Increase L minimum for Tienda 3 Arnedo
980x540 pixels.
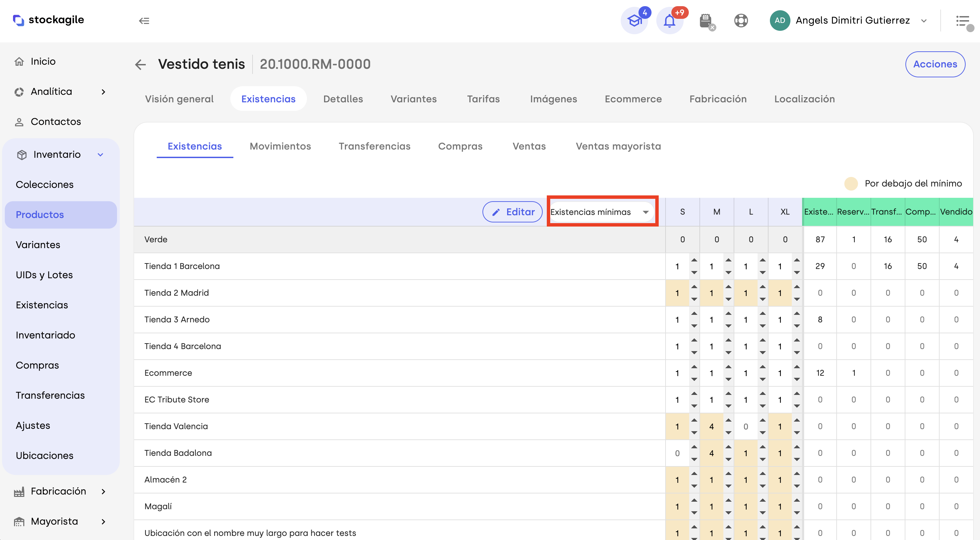762,313
